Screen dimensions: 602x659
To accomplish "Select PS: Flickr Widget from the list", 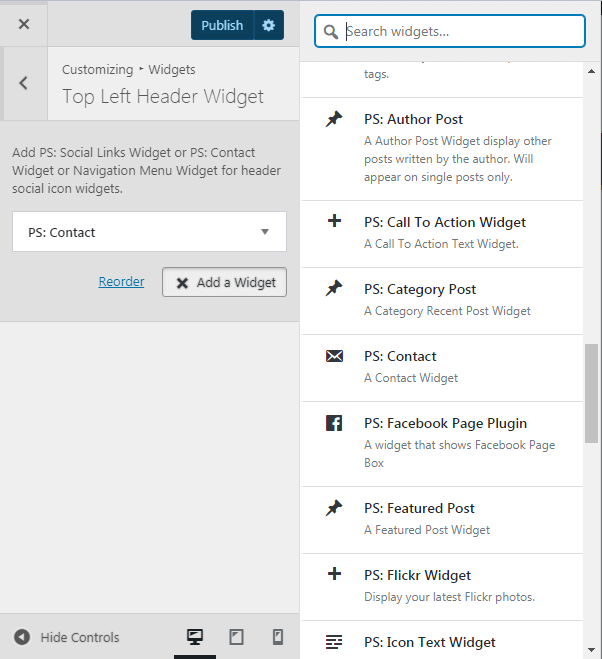I will (442, 587).
